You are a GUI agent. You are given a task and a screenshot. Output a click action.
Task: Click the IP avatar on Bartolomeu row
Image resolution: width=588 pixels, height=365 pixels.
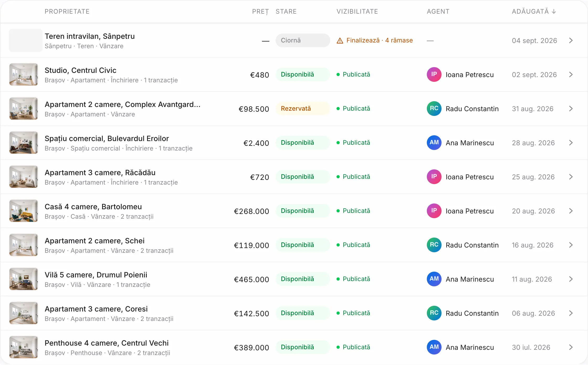tap(434, 211)
